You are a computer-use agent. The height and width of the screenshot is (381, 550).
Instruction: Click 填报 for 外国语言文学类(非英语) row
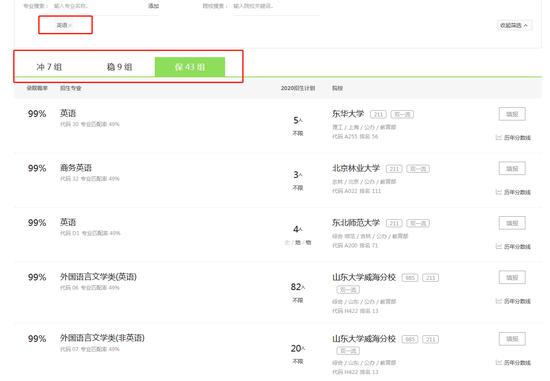click(x=512, y=339)
